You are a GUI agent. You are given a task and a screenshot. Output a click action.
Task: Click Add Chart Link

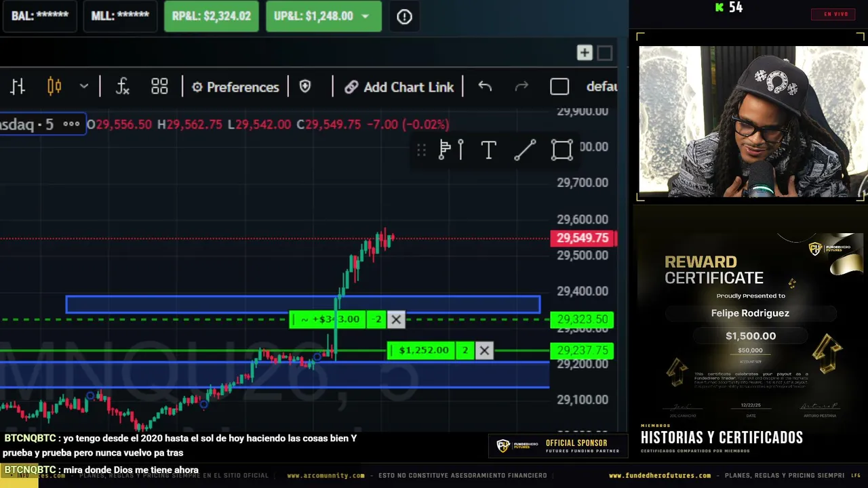coord(399,87)
